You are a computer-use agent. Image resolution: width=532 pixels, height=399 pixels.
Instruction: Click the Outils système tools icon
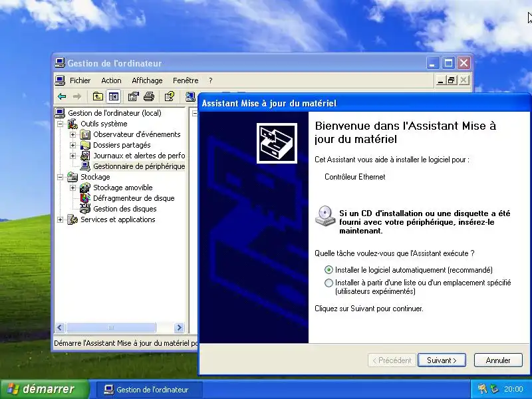(x=72, y=124)
